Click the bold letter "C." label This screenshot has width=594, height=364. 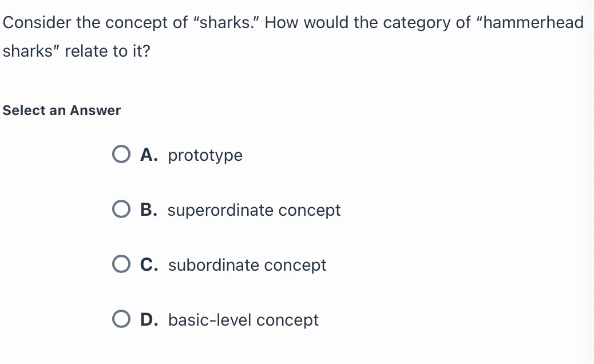click(x=149, y=265)
